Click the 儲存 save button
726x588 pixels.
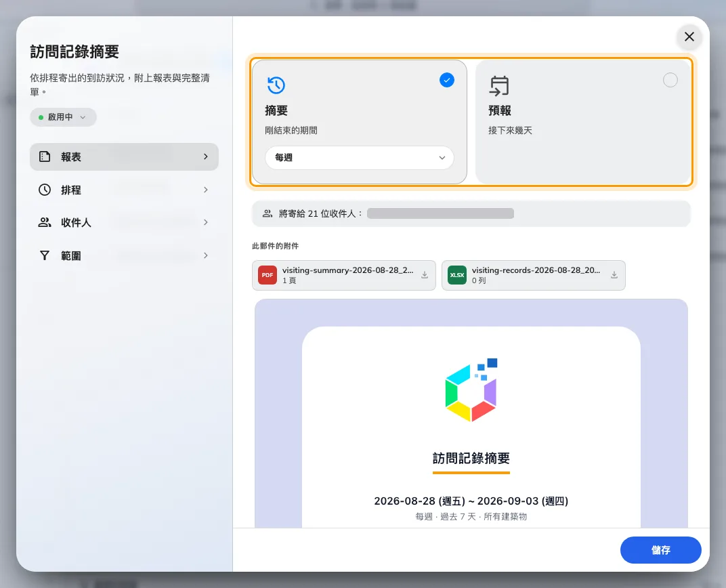(x=661, y=550)
